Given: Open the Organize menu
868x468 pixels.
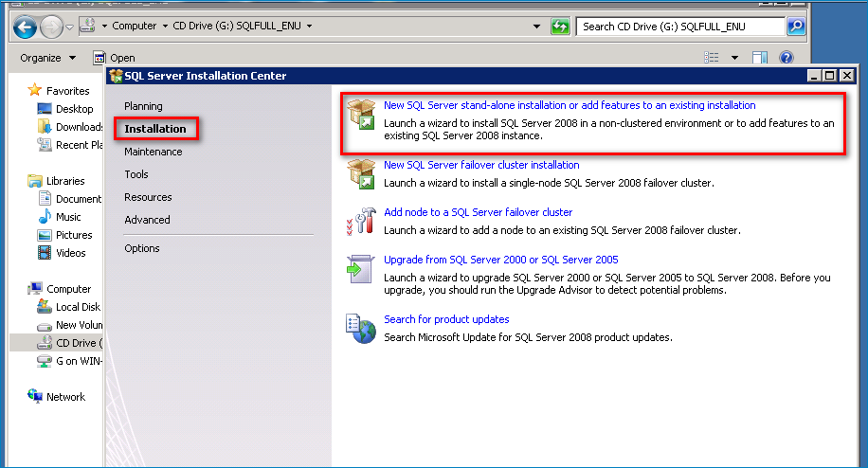Looking at the screenshot, I should click(47, 58).
